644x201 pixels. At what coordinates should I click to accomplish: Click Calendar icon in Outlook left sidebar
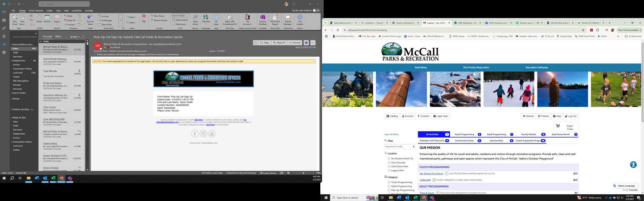coord(4,20)
